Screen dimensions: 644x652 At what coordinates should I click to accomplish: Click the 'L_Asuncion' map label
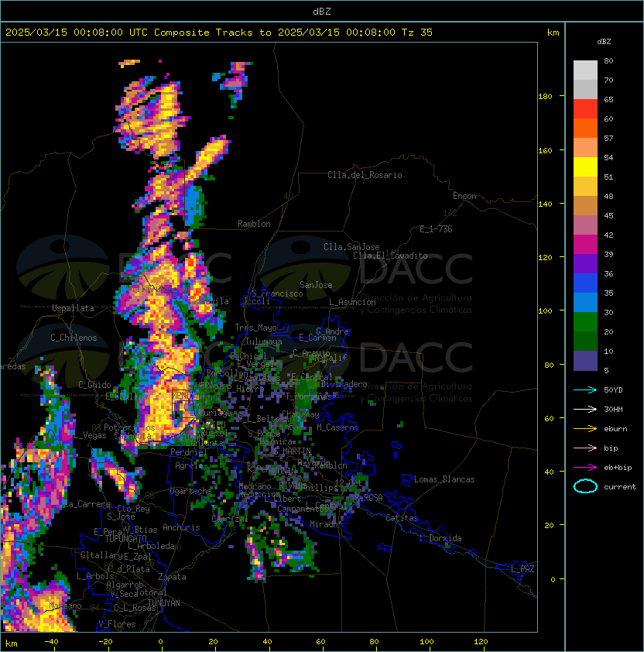click(x=352, y=302)
